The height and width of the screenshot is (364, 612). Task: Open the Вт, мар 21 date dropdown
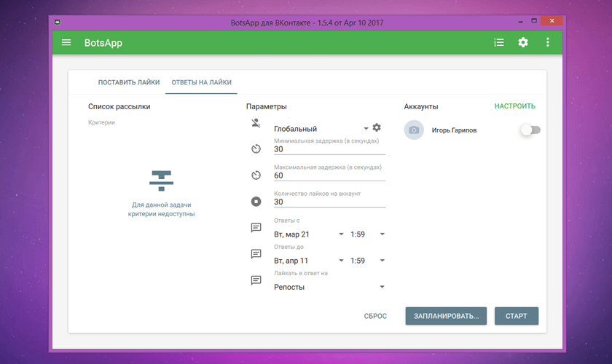[309, 234]
